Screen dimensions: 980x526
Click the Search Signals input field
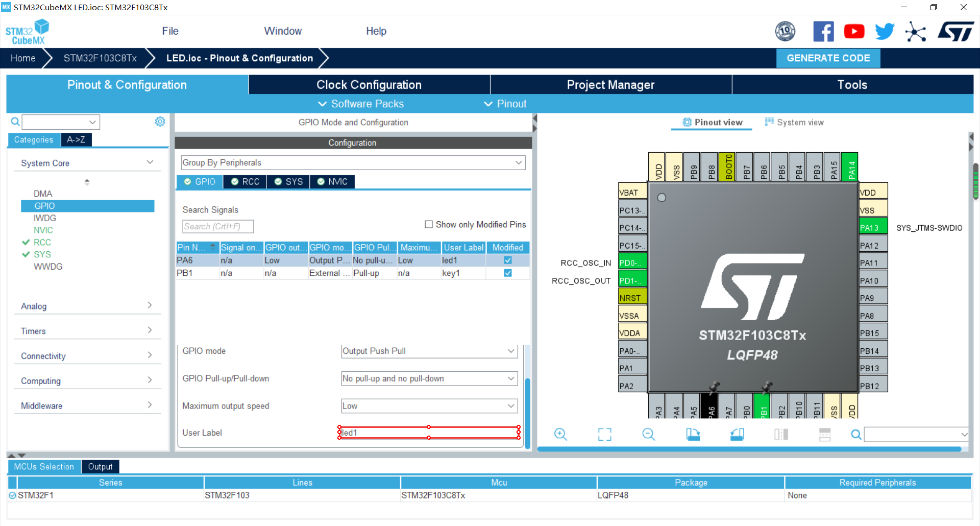click(x=218, y=226)
